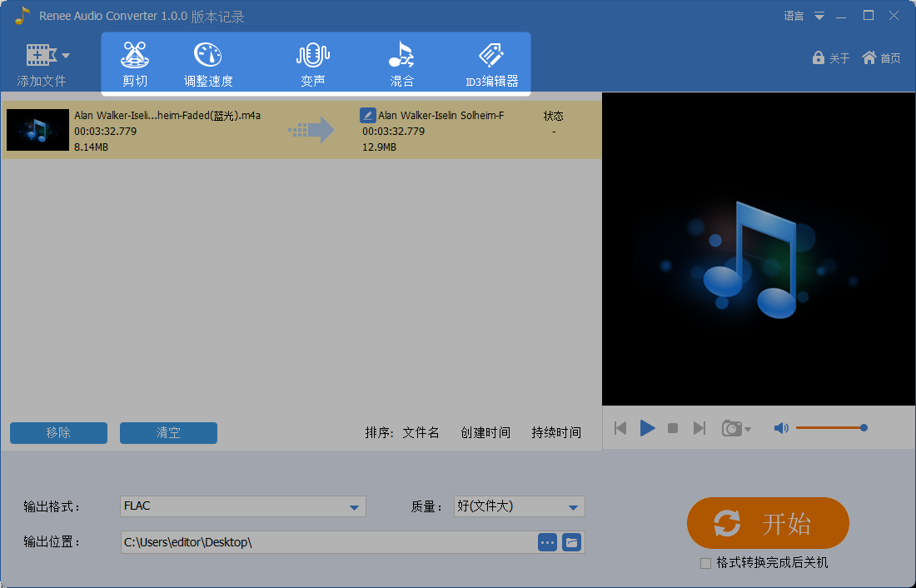Viewport: 916px width, 588px height.
Task: Skip to previous track in player
Action: click(x=620, y=428)
